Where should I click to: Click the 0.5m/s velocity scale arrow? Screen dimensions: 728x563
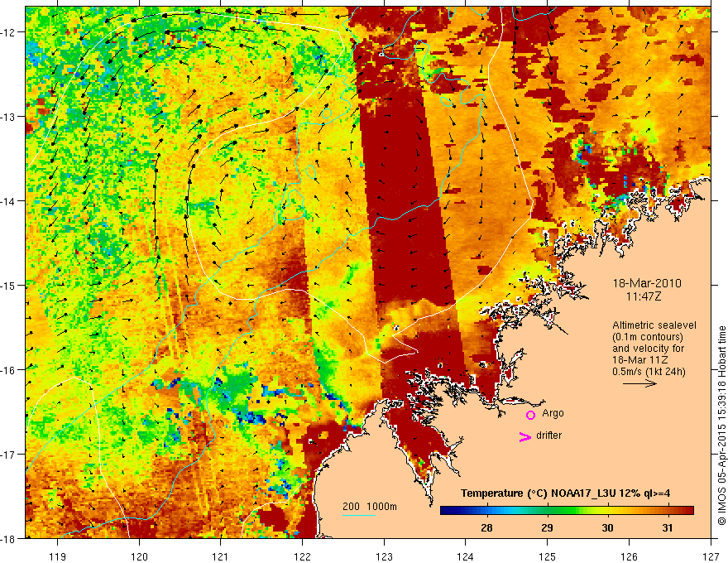coord(639,383)
